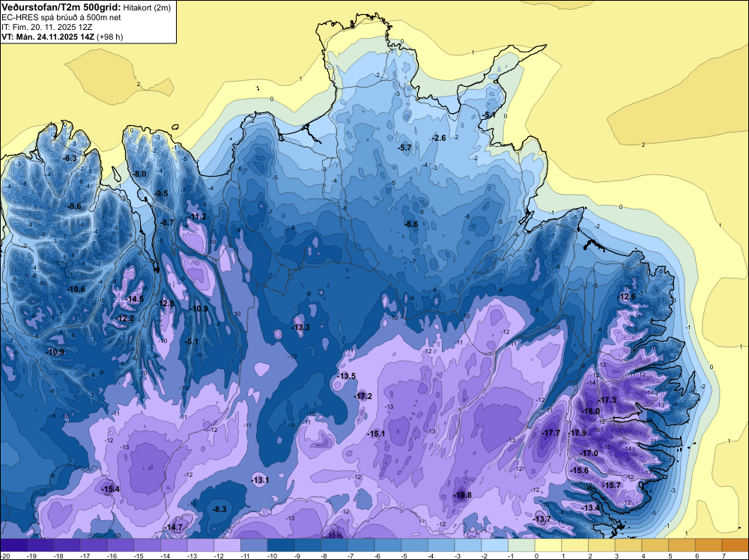Select the -12.8 temperature label
The image size is (749, 560).
pos(166,303)
